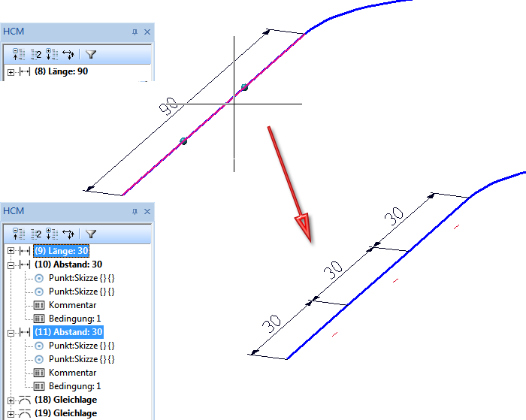Select the (19) Gleichlage constraint
This screenshot has height=420, width=526.
click(x=66, y=413)
